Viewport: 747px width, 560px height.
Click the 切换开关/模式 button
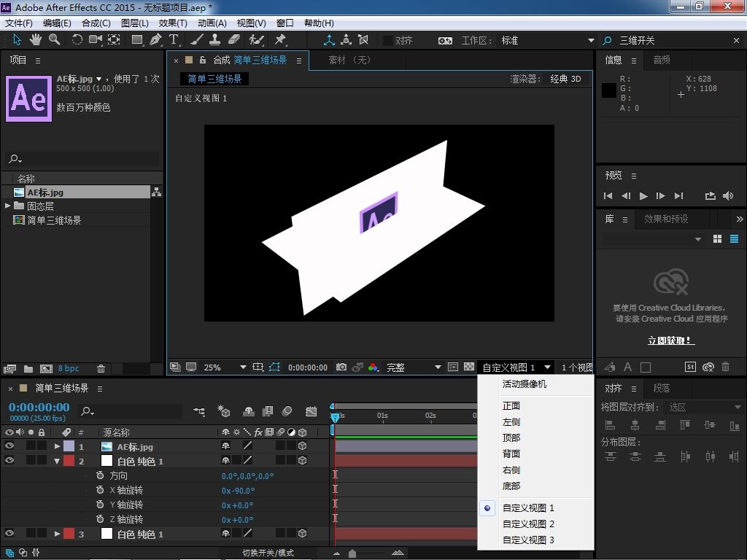(x=268, y=553)
